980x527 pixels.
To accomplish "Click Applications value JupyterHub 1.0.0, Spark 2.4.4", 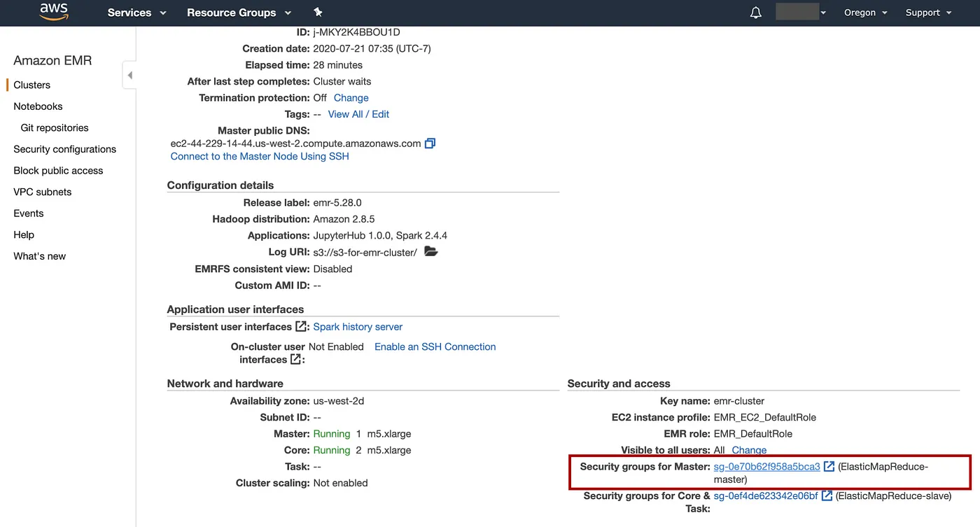I will (x=380, y=236).
